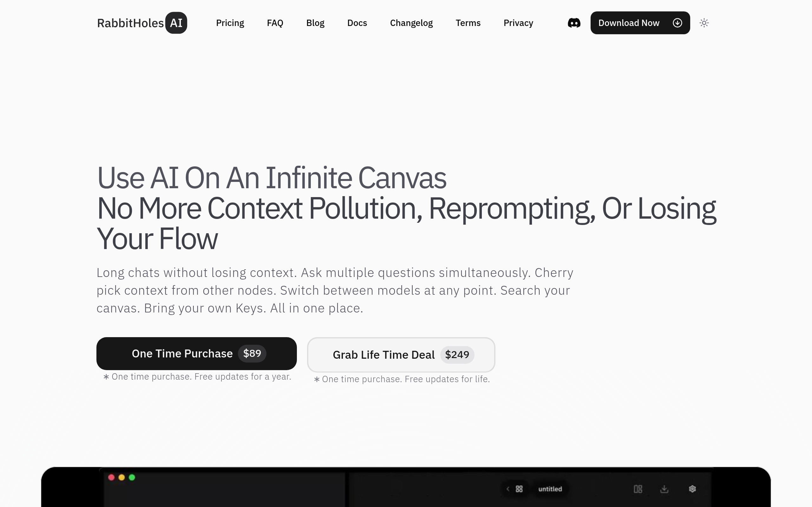Click the untitled canvas title

coord(550,489)
